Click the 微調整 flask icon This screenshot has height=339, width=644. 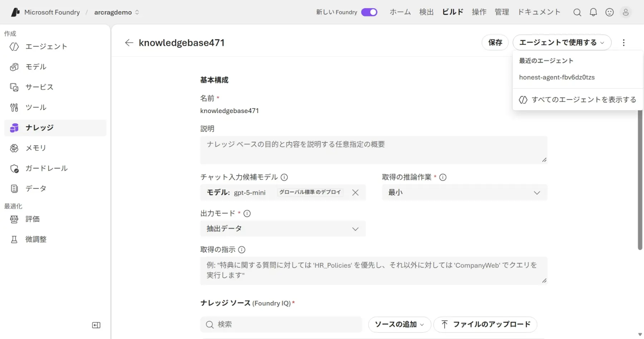(14, 239)
